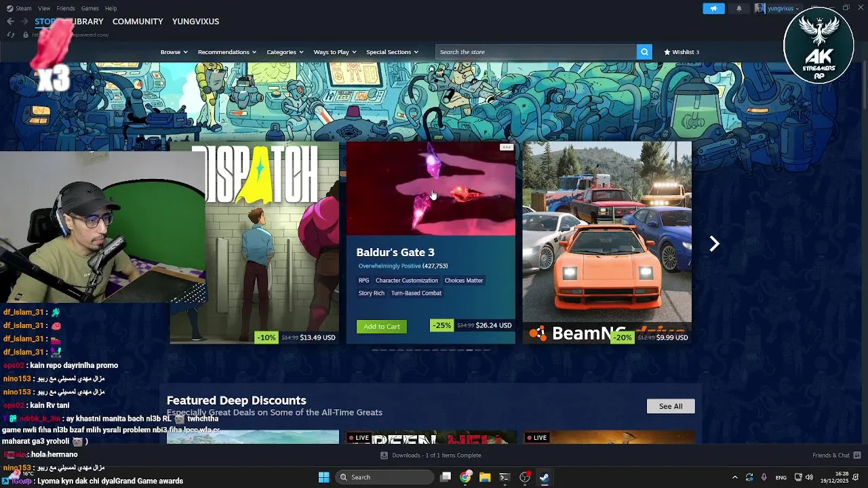The height and width of the screenshot is (488, 868).
Task: Select the Character Customization tag
Action: [407, 281]
